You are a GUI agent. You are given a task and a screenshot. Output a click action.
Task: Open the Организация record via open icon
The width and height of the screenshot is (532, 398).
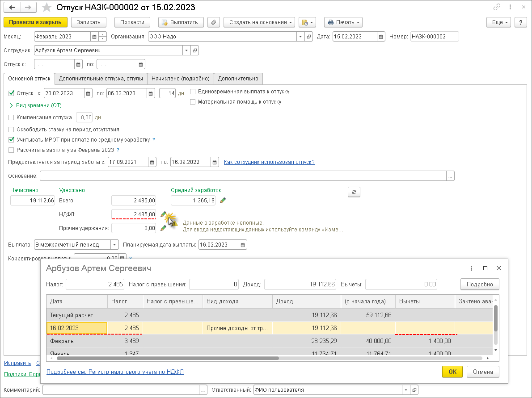coord(309,37)
